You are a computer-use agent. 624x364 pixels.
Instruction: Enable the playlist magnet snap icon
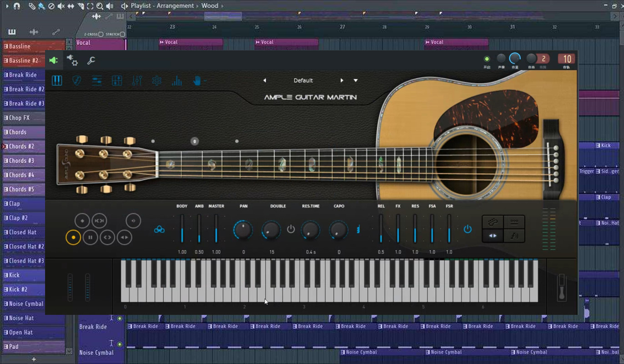(x=17, y=6)
